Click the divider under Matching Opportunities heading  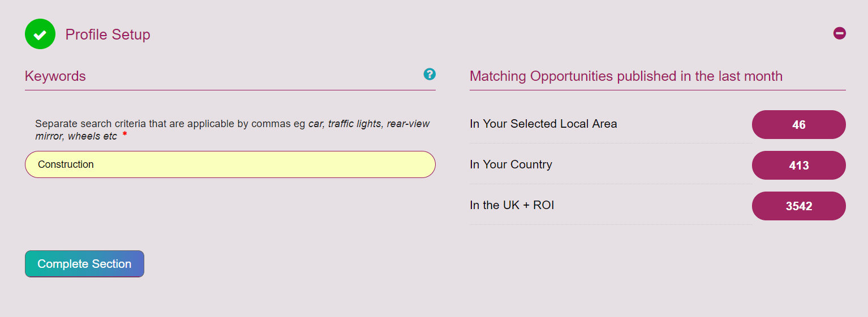click(x=658, y=90)
